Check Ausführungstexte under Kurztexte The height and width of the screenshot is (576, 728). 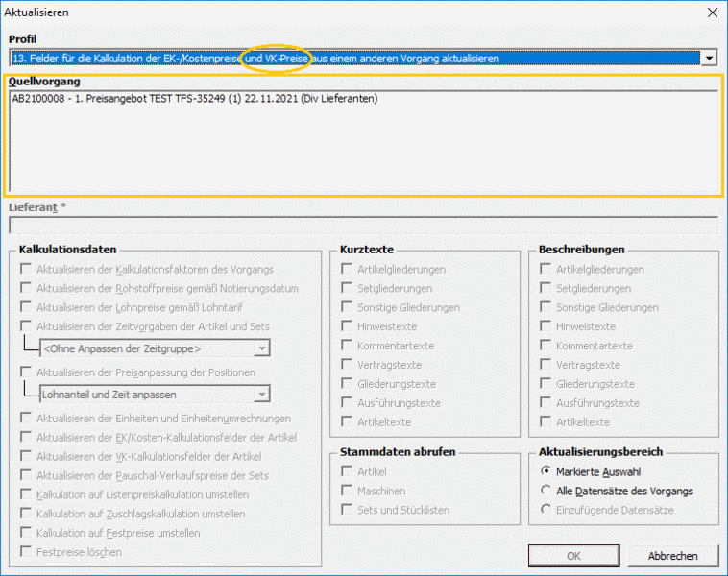[x=347, y=402]
